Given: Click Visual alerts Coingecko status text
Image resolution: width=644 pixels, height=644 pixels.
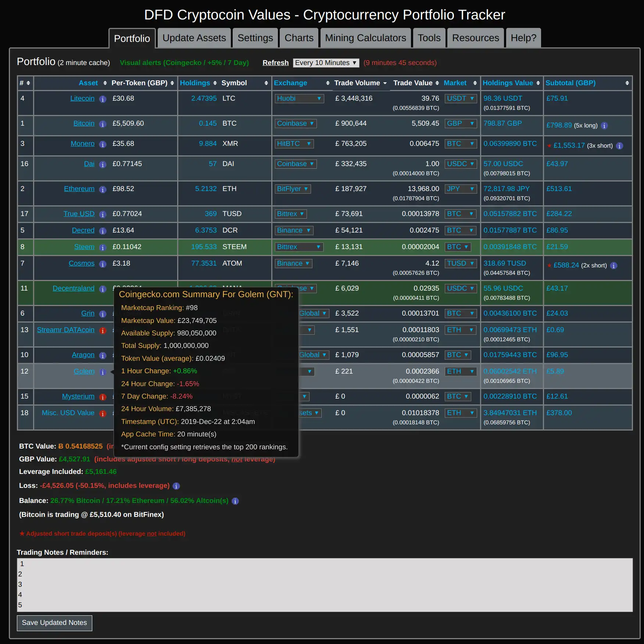Looking at the screenshot, I should (184, 63).
